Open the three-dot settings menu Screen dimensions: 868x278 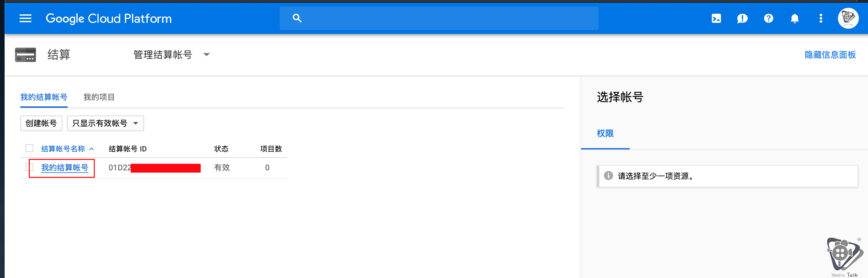(x=821, y=18)
